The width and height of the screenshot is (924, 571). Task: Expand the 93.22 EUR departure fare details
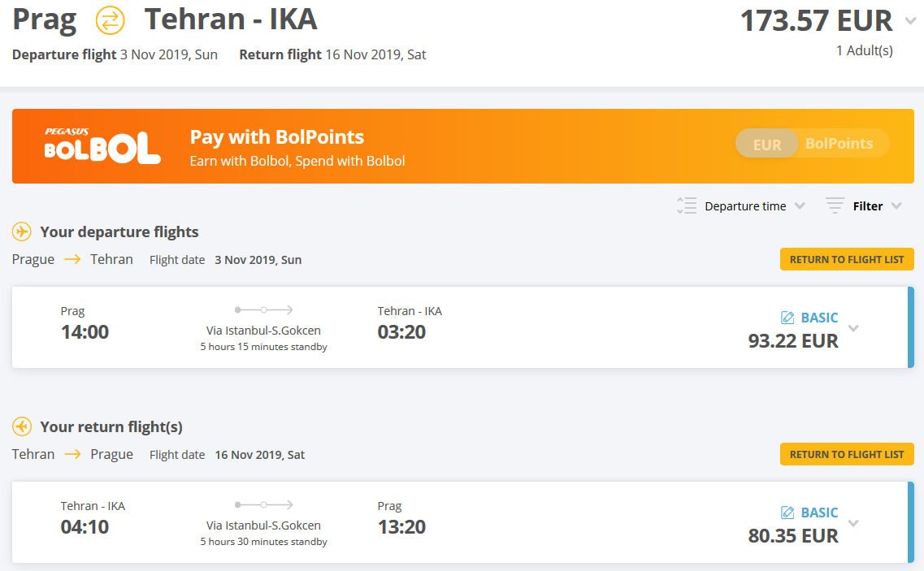pyautogui.click(x=853, y=328)
